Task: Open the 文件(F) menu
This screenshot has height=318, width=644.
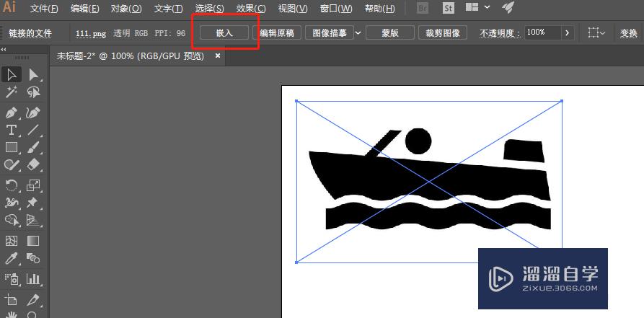Action: click(x=45, y=8)
